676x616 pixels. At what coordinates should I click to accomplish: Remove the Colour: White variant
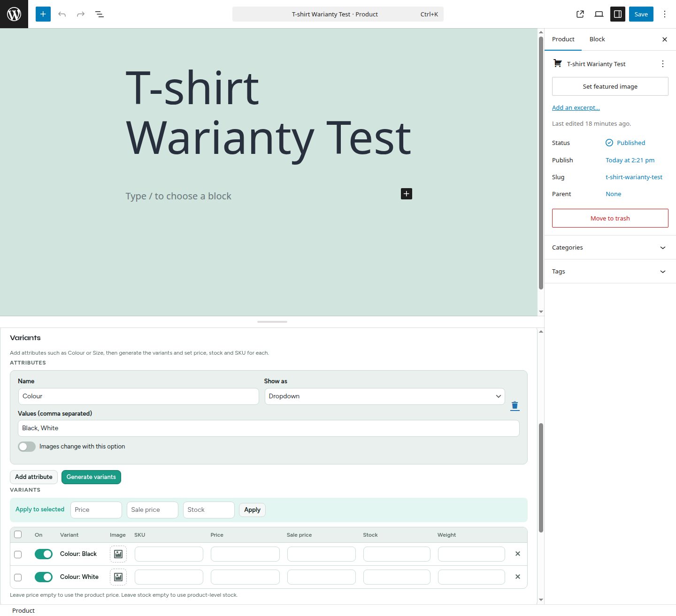coord(518,577)
